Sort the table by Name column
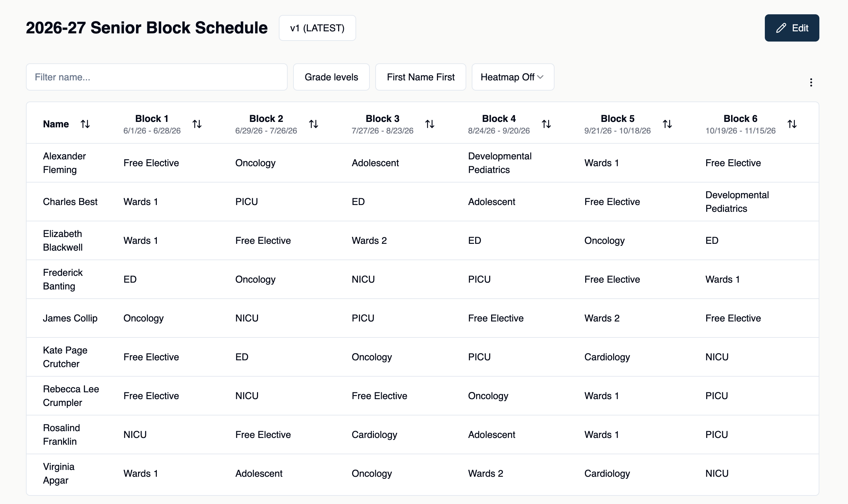Image resolution: width=848 pixels, height=504 pixels. [x=85, y=124]
